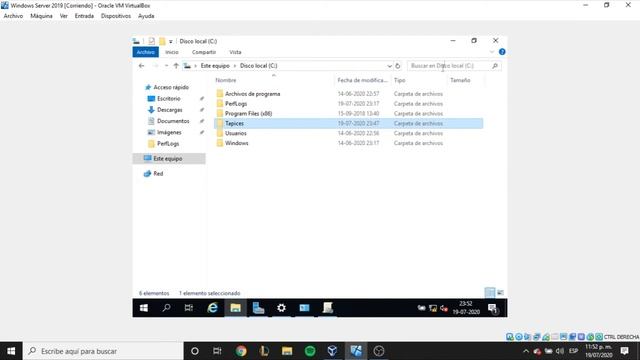Sort by Tamaño column header

coord(460,80)
